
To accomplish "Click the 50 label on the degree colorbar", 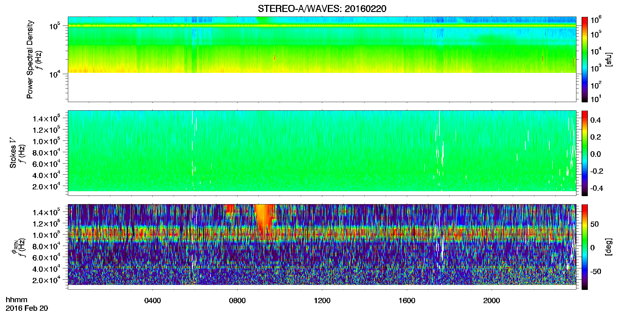I will click(x=595, y=224).
